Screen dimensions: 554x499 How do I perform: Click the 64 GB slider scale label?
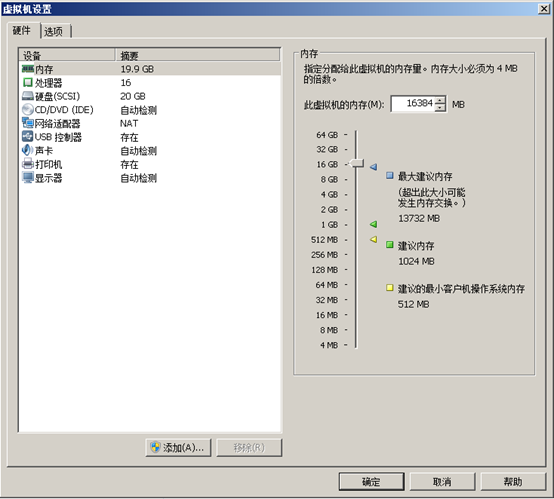tap(327, 135)
